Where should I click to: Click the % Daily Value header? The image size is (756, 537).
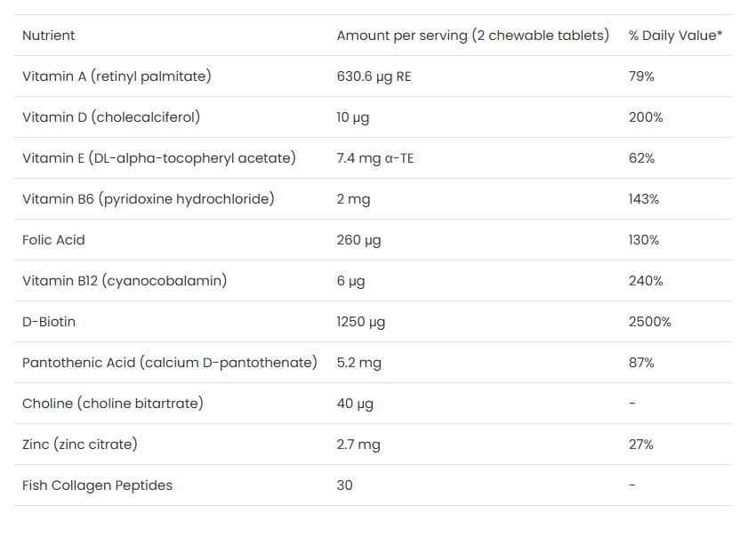(x=675, y=36)
